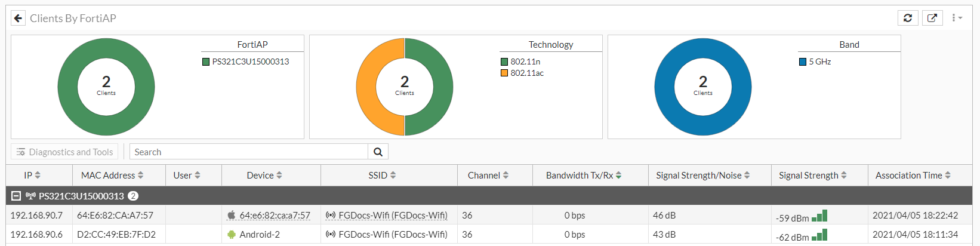
Task: Click the Apple device icon
Action: click(x=232, y=215)
